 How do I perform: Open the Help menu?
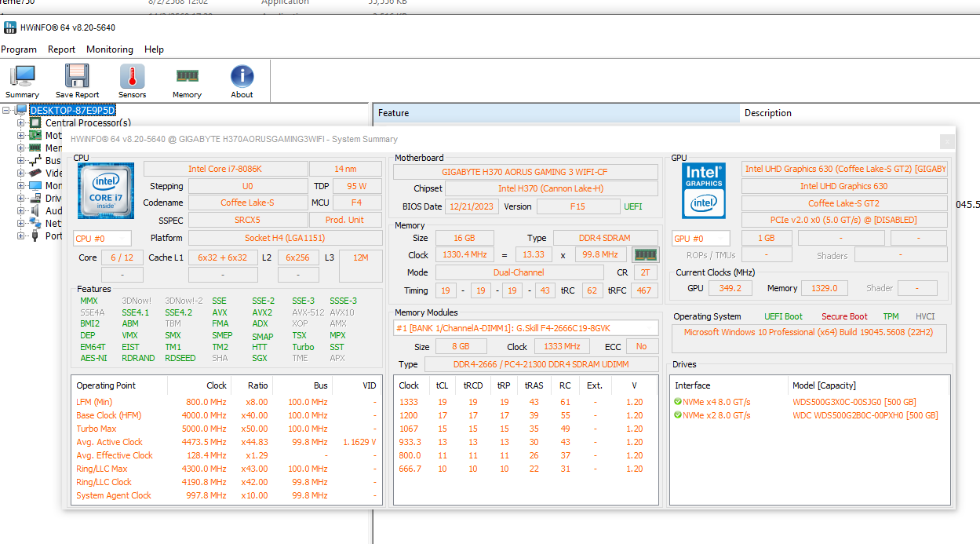(155, 49)
